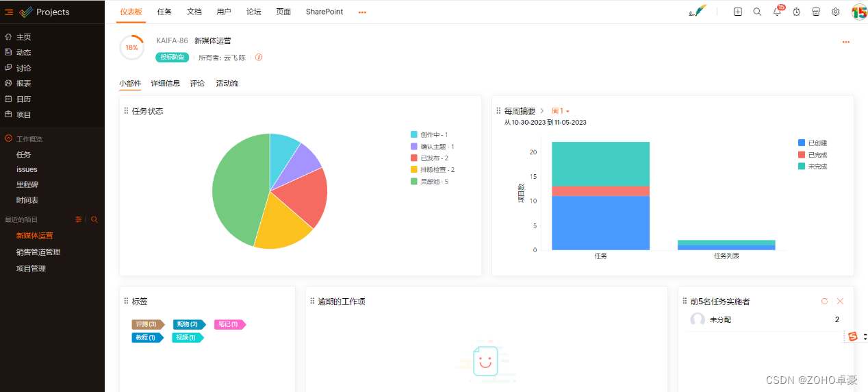Close the 前5名任务实施者 widget

841,302
